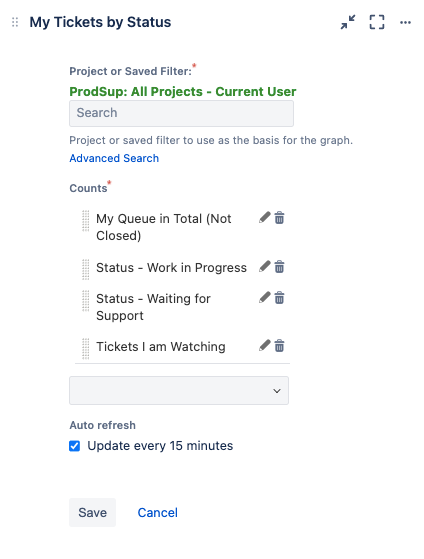Edit the Tickets I am Watching count
The width and height of the screenshot is (424, 559).
coord(265,345)
